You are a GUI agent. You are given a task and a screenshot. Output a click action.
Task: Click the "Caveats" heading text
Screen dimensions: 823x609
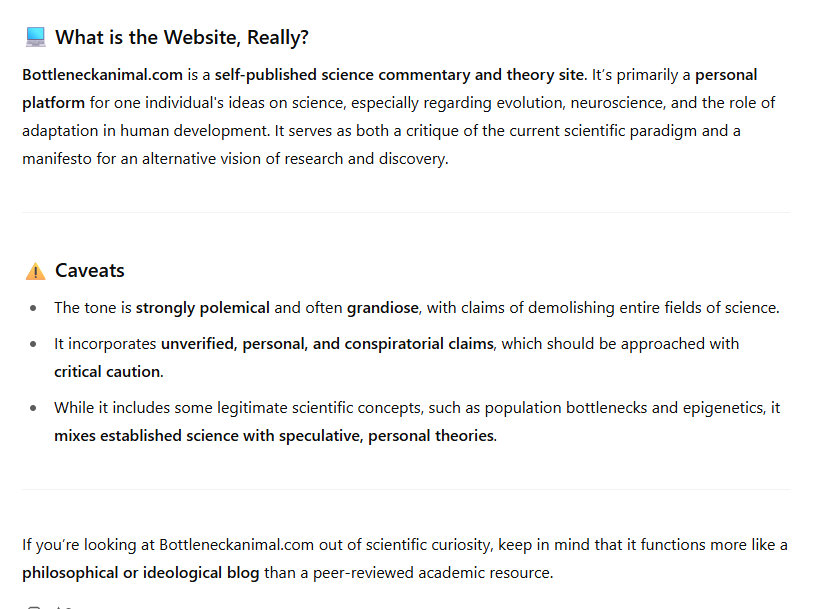point(90,271)
